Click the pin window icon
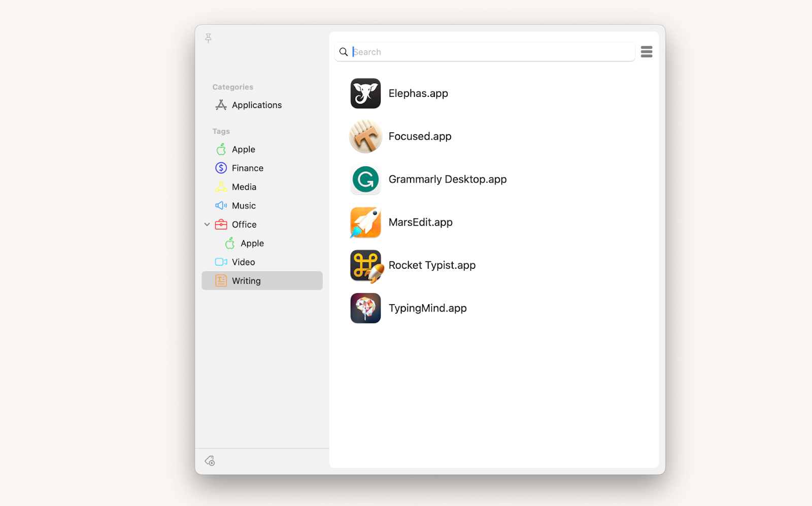The height and width of the screenshot is (506, 812). 208,38
